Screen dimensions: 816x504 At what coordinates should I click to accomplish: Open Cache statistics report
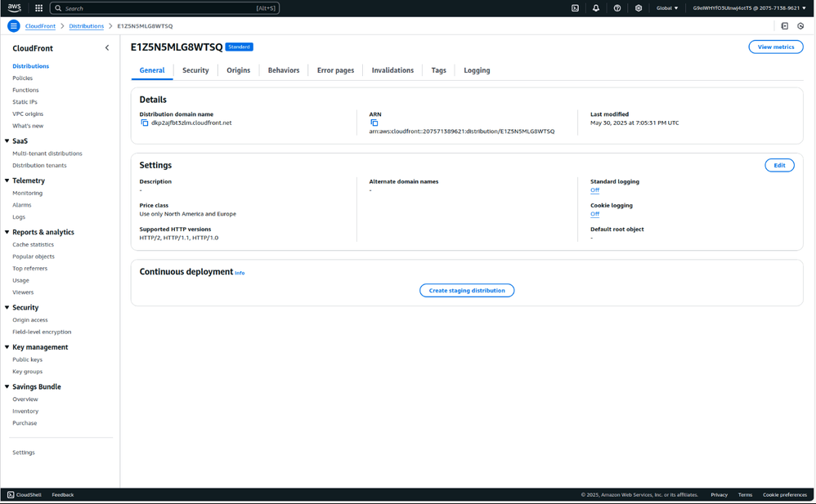pos(34,244)
